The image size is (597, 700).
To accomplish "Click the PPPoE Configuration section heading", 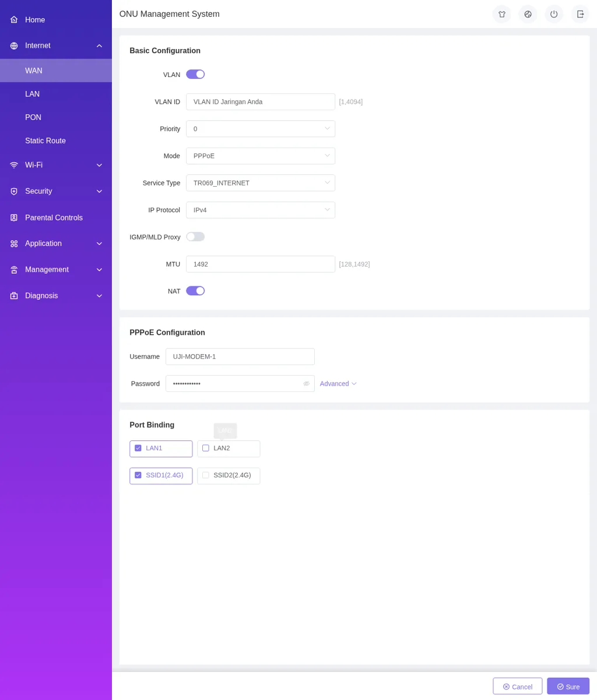I will coord(167,332).
